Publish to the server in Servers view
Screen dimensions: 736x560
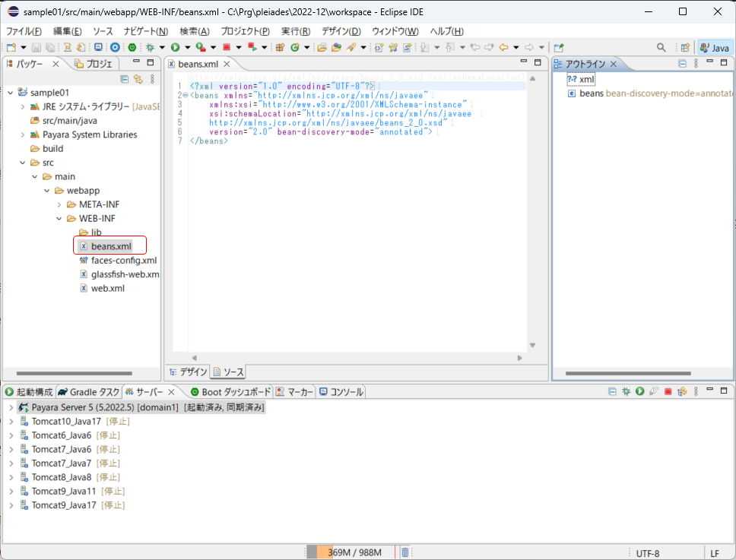[x=682, y=391]
